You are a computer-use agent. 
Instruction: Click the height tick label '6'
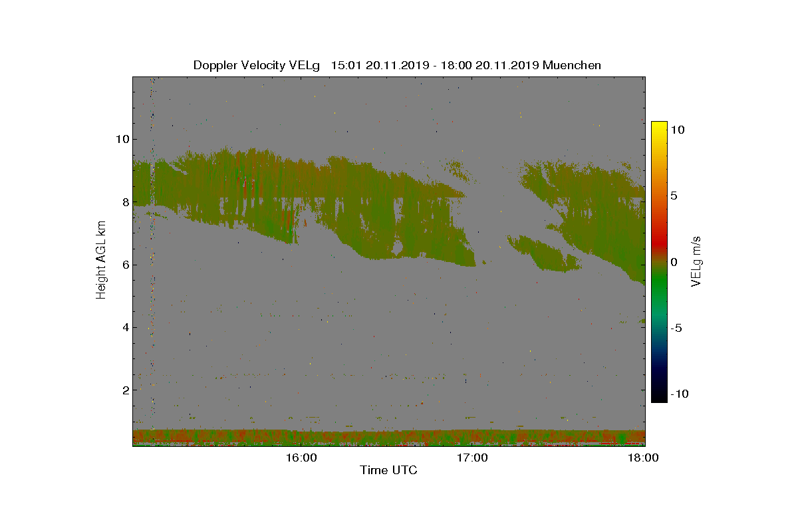(x=124, y=265)
